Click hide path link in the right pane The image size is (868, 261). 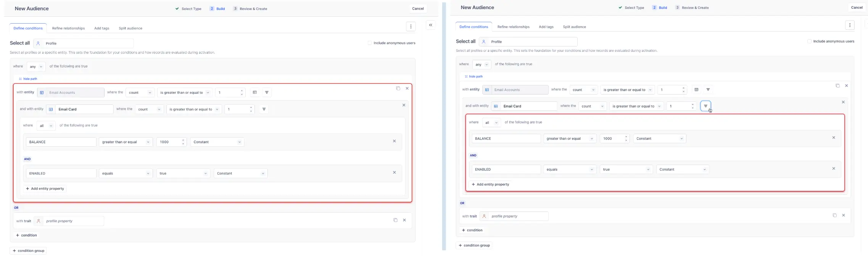[x=476, y=77]
